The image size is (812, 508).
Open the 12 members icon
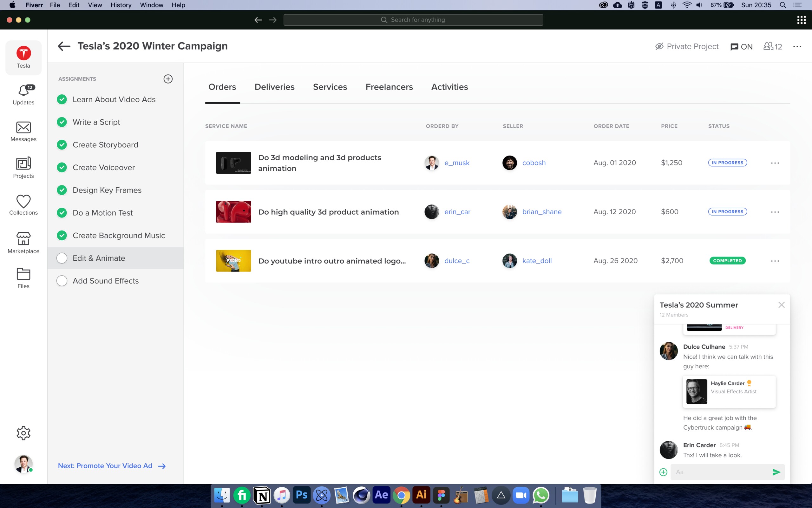(x=772, y=46)
